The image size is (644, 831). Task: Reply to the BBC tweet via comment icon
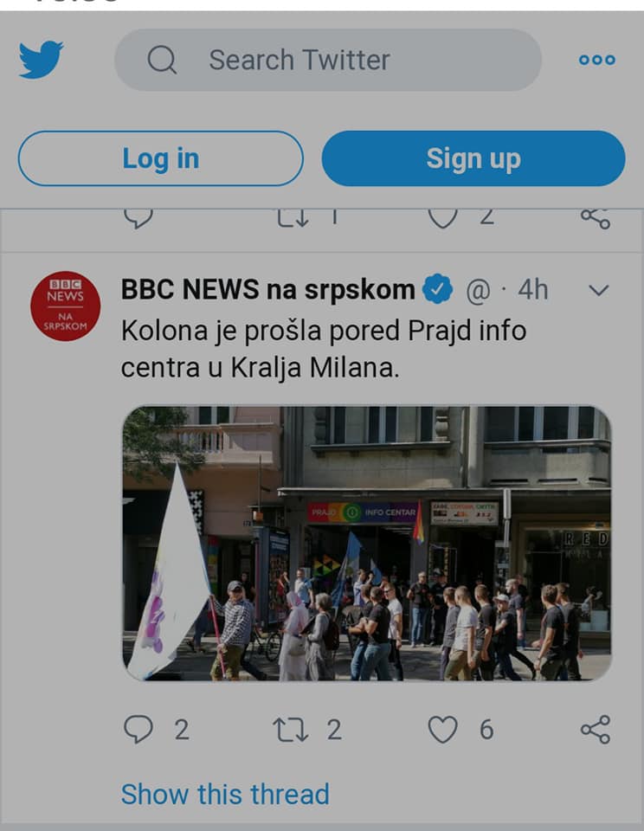pos(138,729)
